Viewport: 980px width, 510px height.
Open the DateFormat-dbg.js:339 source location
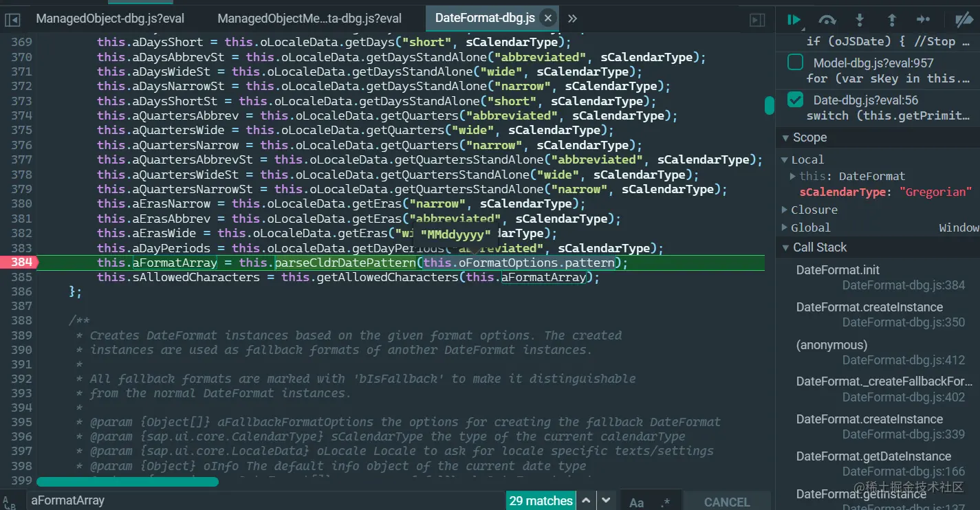click(x=904, y=434)
